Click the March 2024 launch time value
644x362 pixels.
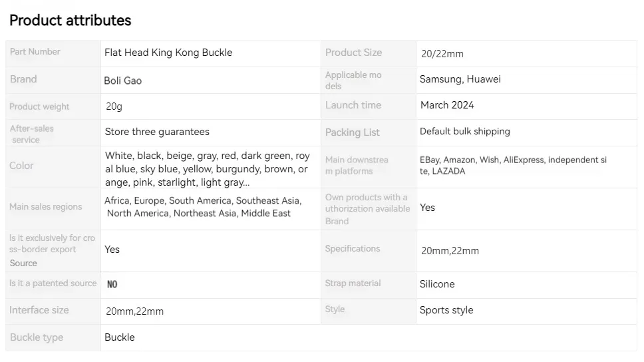(447, 105)
